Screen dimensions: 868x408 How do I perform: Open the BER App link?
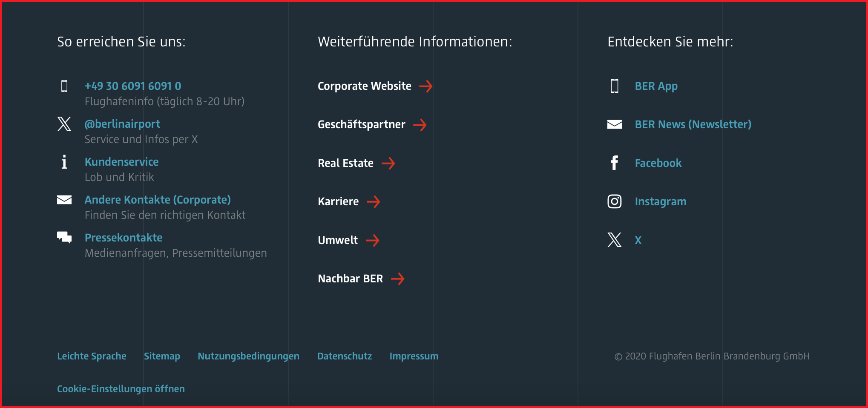click(x=656, y=86)
